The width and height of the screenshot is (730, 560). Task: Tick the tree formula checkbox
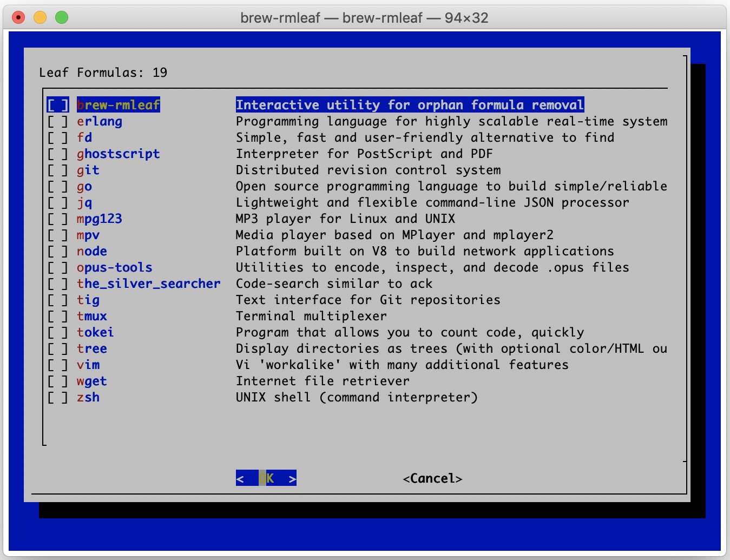click(58, 348)
